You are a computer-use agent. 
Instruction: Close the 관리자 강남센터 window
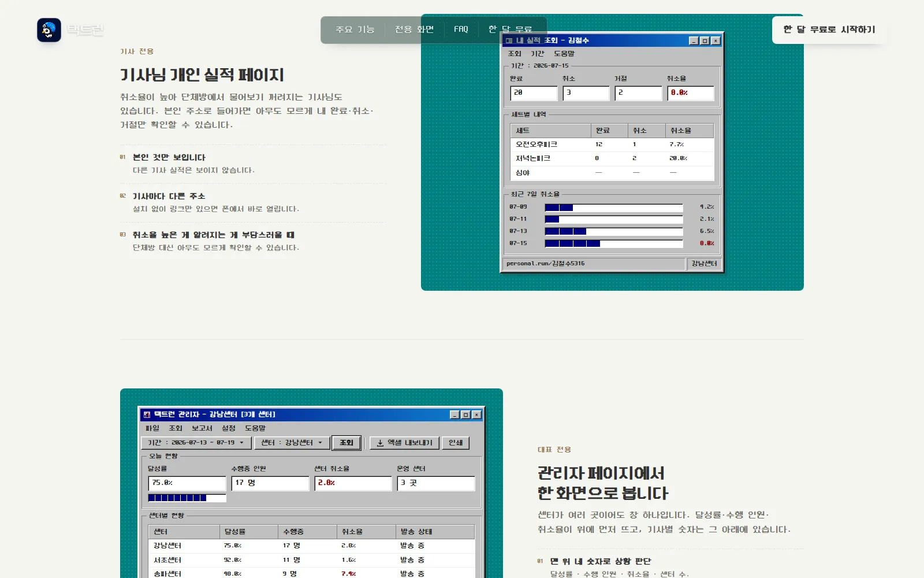[x=476, y=414]
